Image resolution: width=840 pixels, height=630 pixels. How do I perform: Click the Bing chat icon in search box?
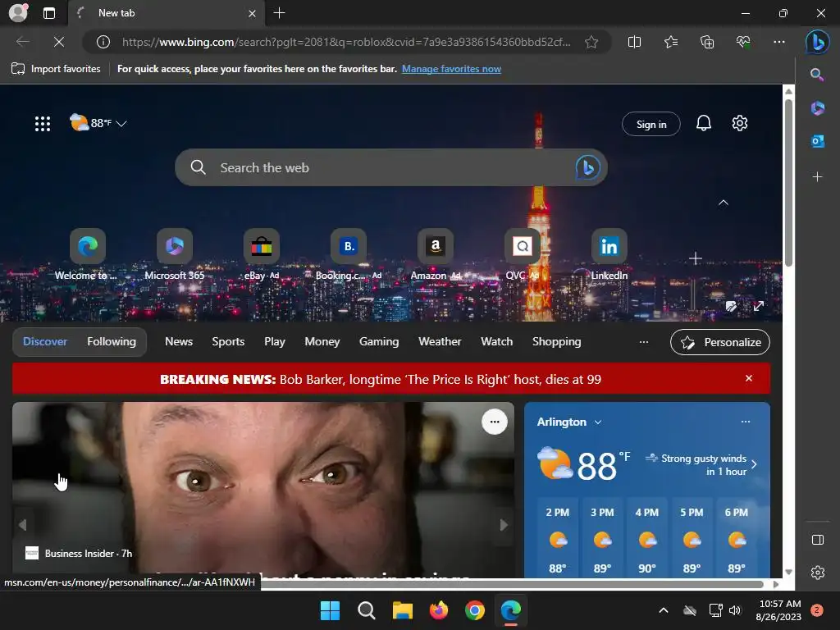pyautogui.click(x=587, y=167)
